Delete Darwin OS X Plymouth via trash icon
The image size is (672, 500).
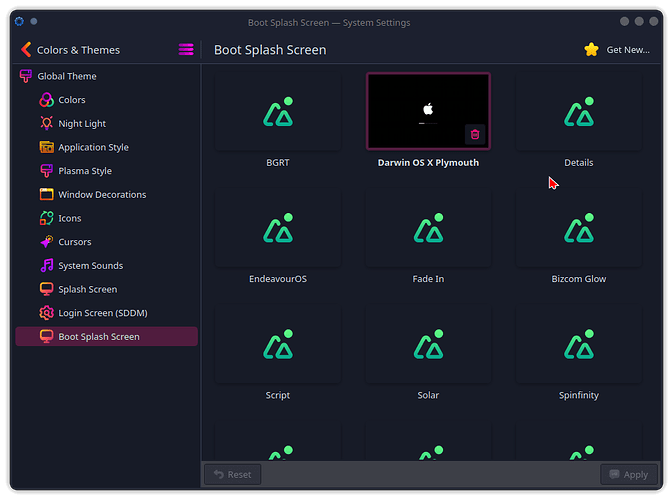[475, 135]
